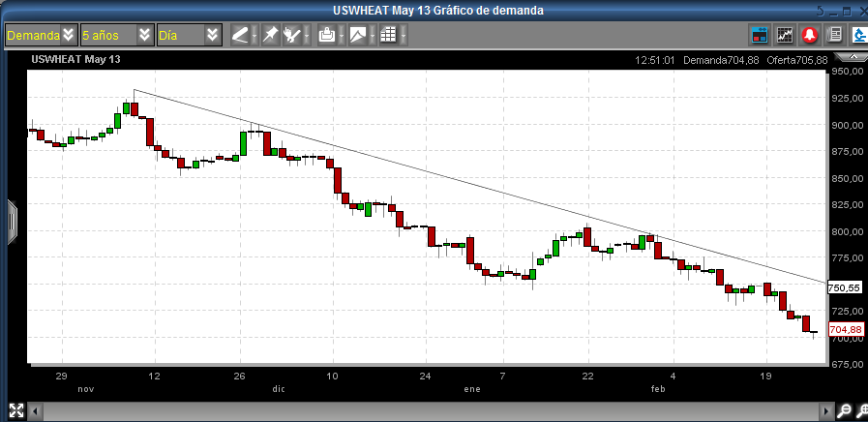Click the 750,55 trendline price label
868x422 pixels.
coord(844,288)
